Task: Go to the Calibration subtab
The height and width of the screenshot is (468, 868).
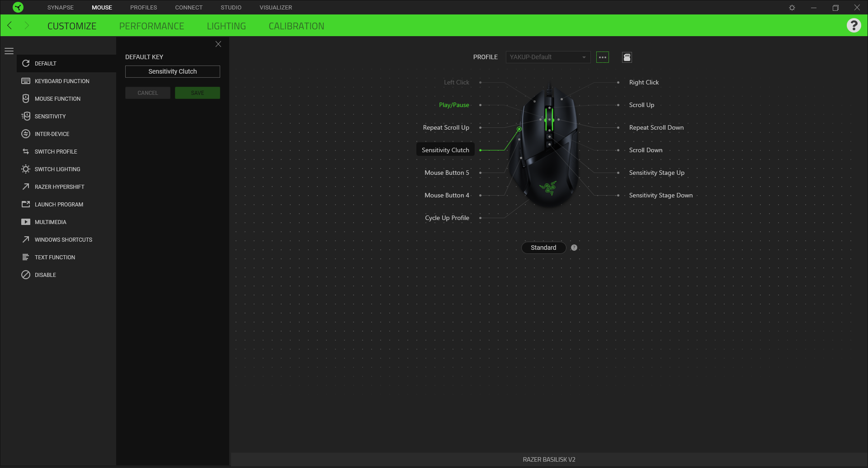Action: (297, 26)
